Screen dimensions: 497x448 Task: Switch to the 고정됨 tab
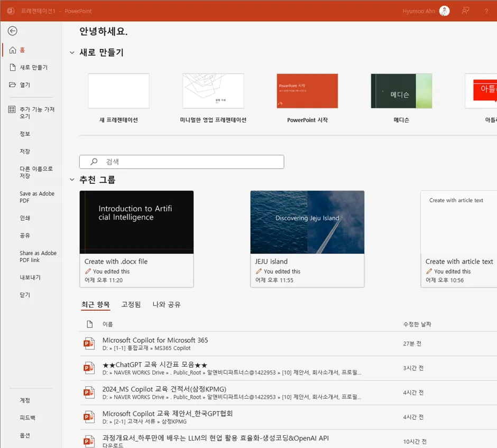point(131,305)
